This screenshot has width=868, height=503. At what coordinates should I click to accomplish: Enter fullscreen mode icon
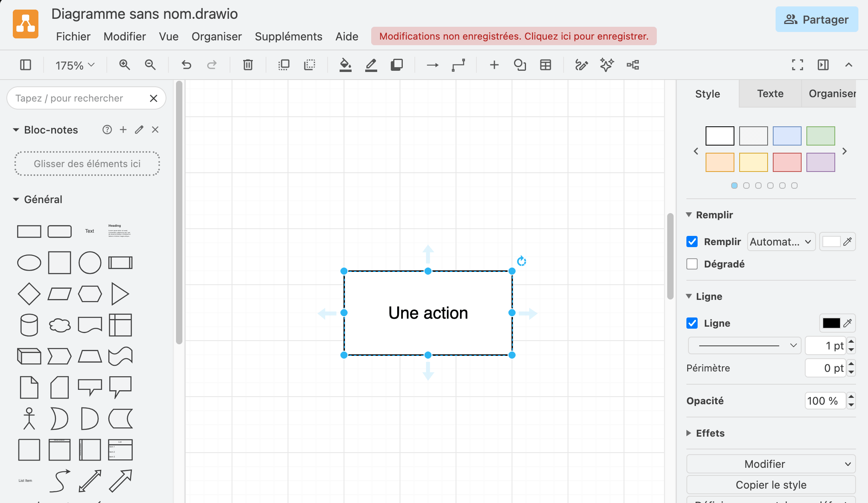coord(798,65)
